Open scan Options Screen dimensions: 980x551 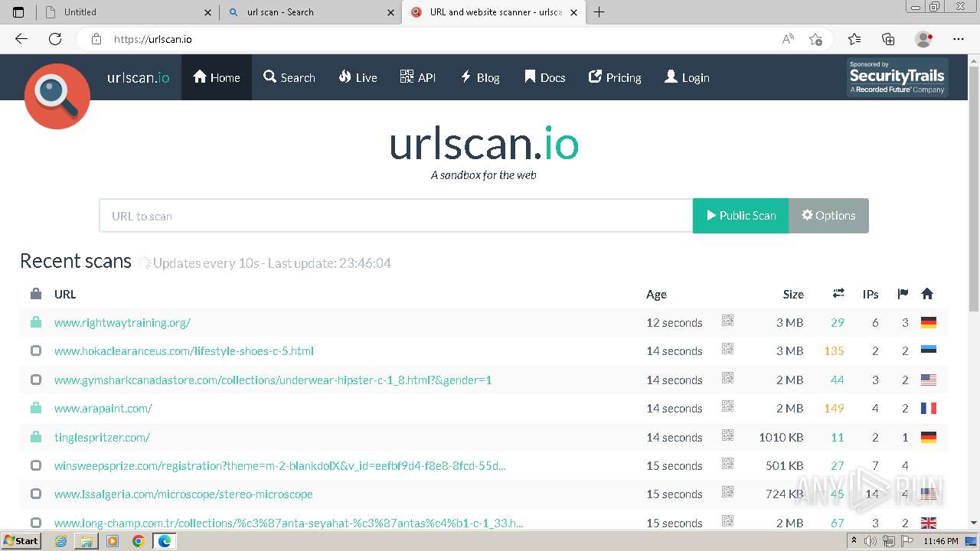pos(828,216)
